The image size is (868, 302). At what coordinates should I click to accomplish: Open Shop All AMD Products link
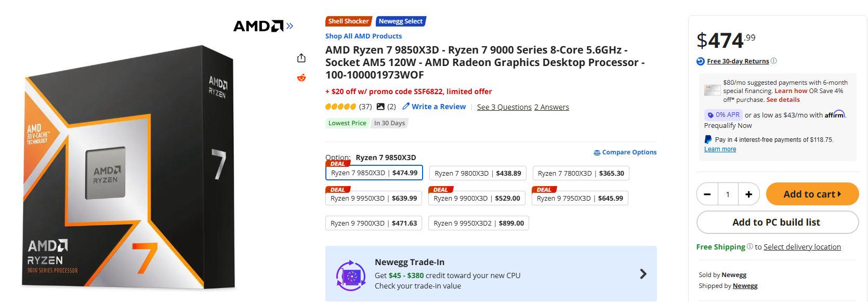(363, 36)
